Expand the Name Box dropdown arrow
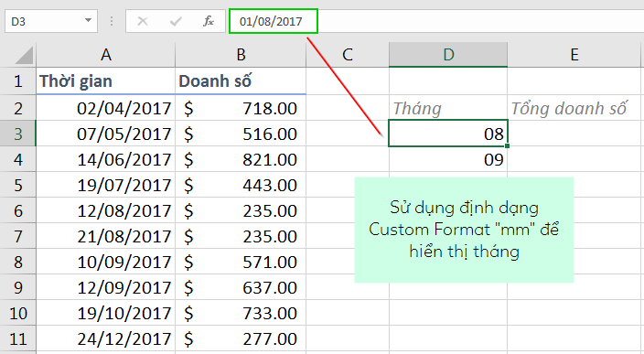644x354 pixels. (88, 20)
